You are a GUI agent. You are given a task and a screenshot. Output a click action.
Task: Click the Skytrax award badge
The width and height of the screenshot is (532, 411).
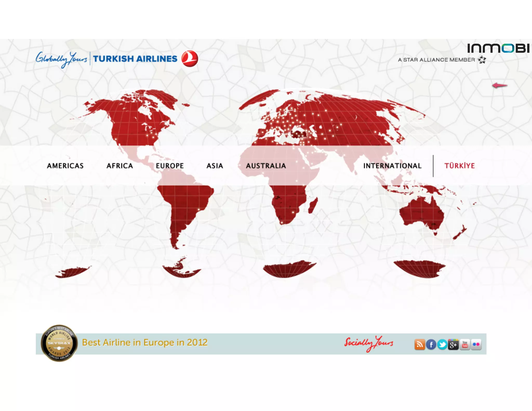[x=59, y=343]
